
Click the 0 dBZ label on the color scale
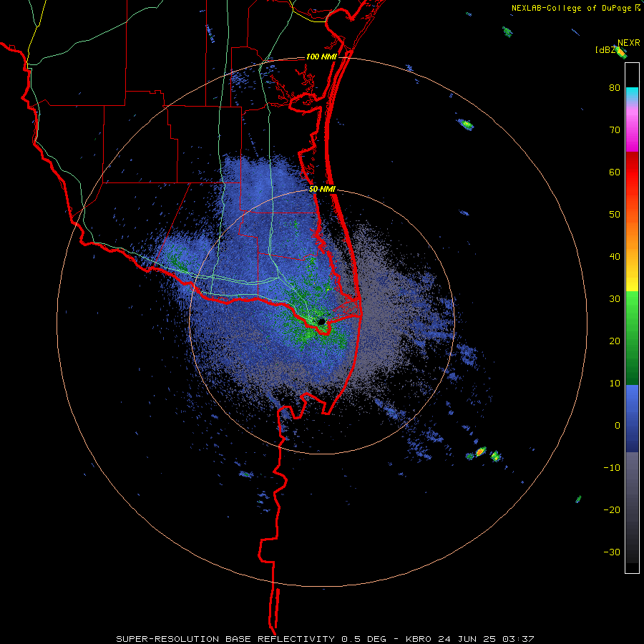pyautogui.click(x=618, y=426)
